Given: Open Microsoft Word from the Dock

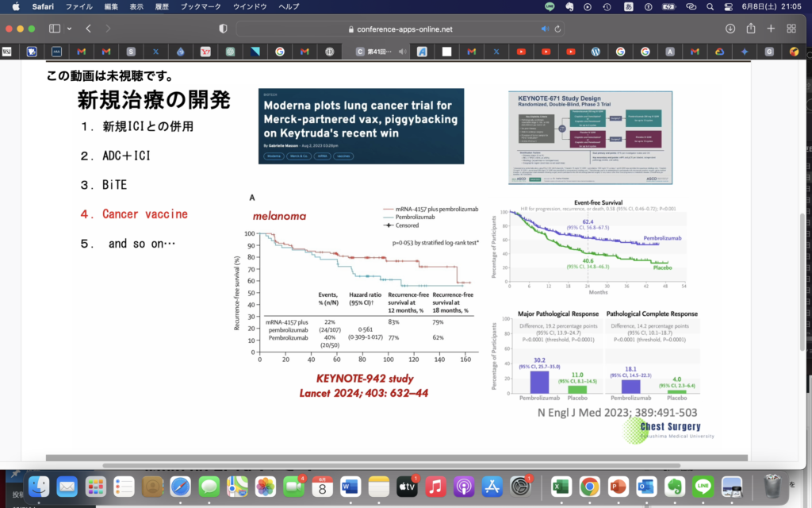Looking at the screenshot, I should (x=350, y=486).
